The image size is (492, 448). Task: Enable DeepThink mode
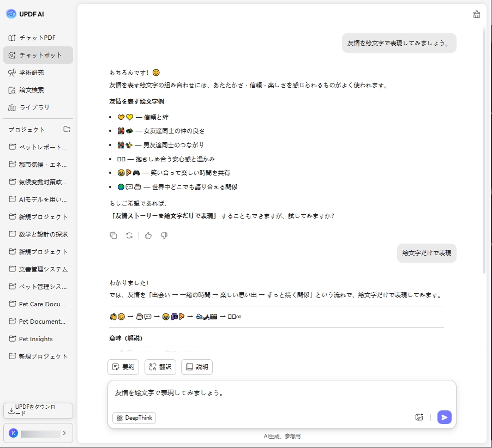pos(134,418)
